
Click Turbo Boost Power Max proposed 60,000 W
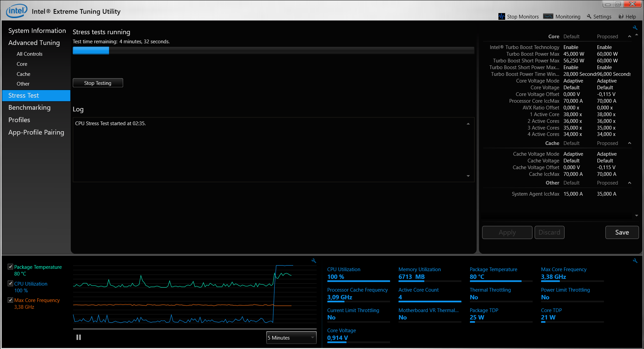point(607,54)
